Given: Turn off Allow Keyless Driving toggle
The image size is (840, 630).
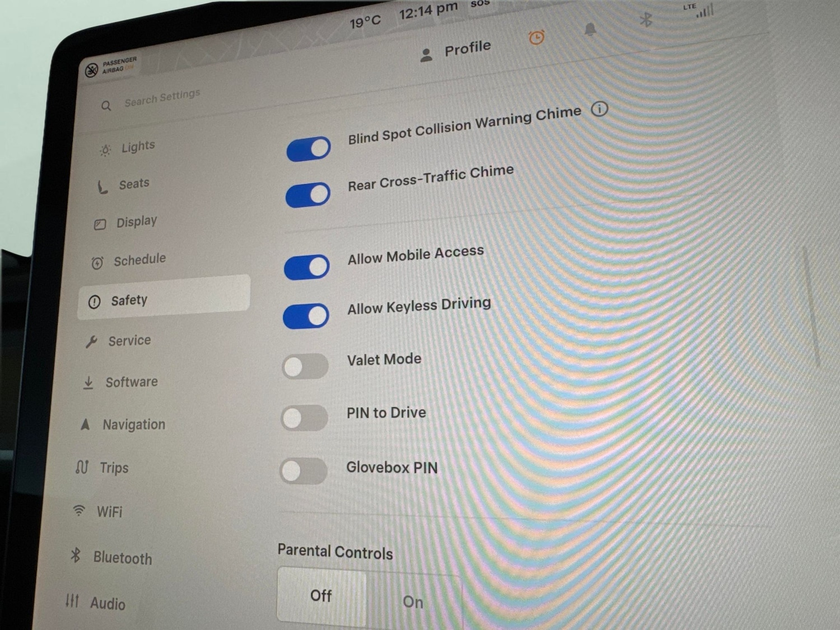Looking at the screenshot, I should click(306, 316).
